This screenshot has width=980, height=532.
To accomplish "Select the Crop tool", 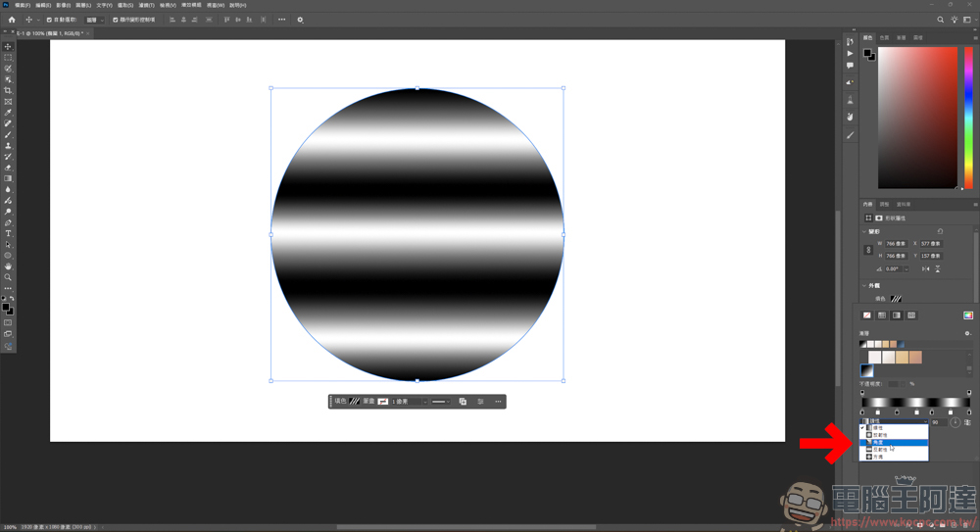I will point(8,91).
